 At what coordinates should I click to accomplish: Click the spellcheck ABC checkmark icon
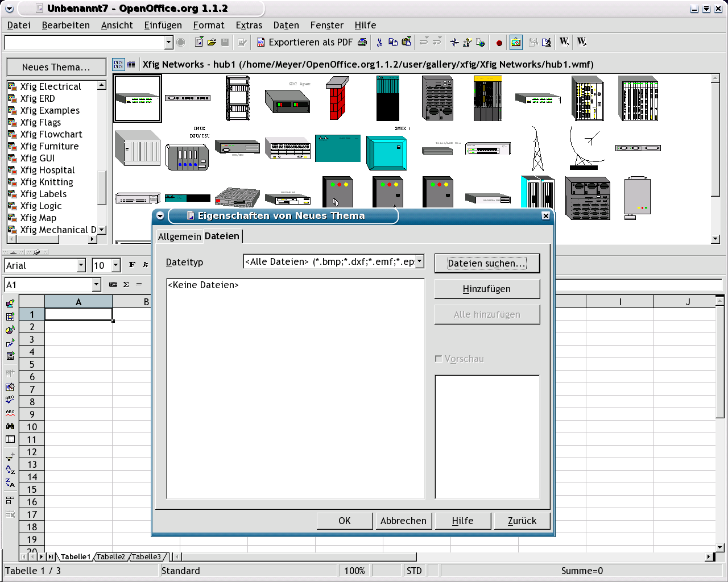[10, 400]
